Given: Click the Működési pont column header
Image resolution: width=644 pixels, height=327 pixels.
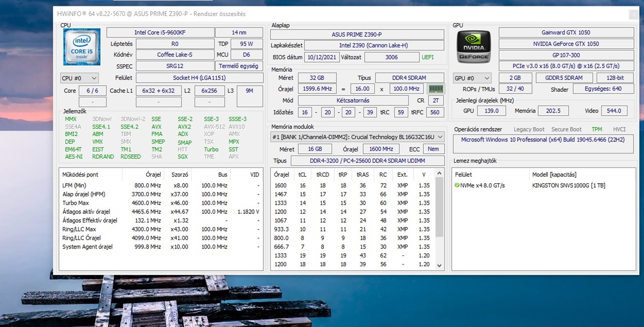Looking at the screenshot, I should click(80, 174).
